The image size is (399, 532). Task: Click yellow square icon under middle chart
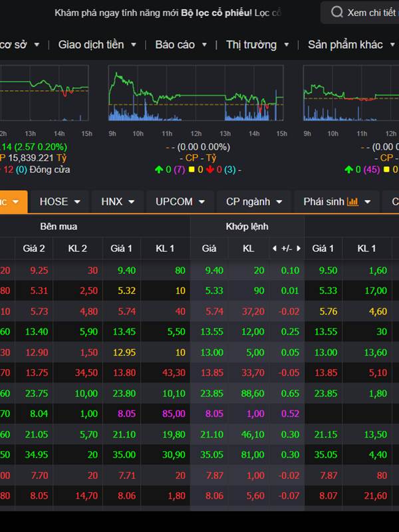192,170
